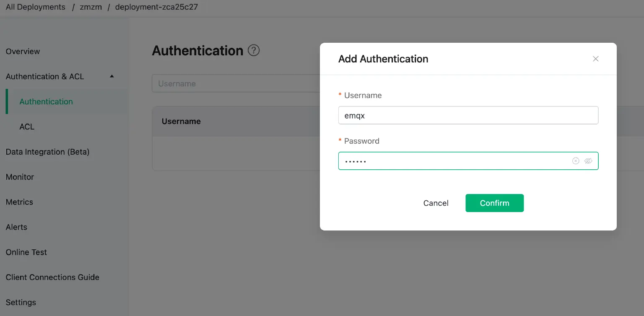Go to deployment Settings
This screenshot has height=316, width=644.
[21, 302]
